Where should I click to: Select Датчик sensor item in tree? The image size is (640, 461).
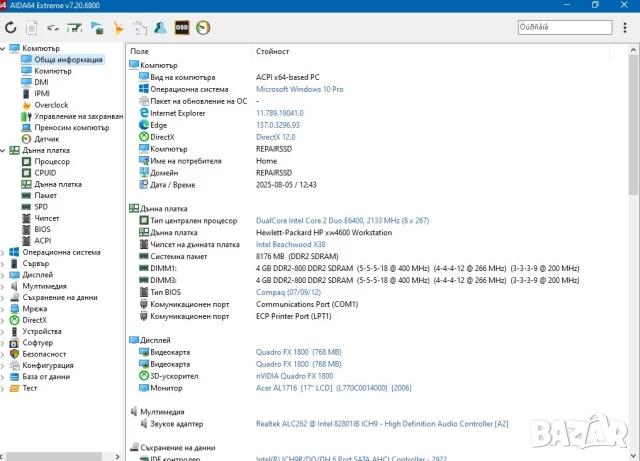[x=47, y=139]
